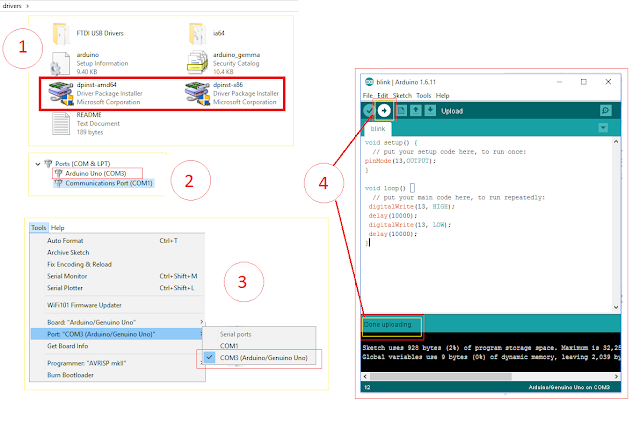Click the editor scroll-down arrow

click(x=616, y=307)
